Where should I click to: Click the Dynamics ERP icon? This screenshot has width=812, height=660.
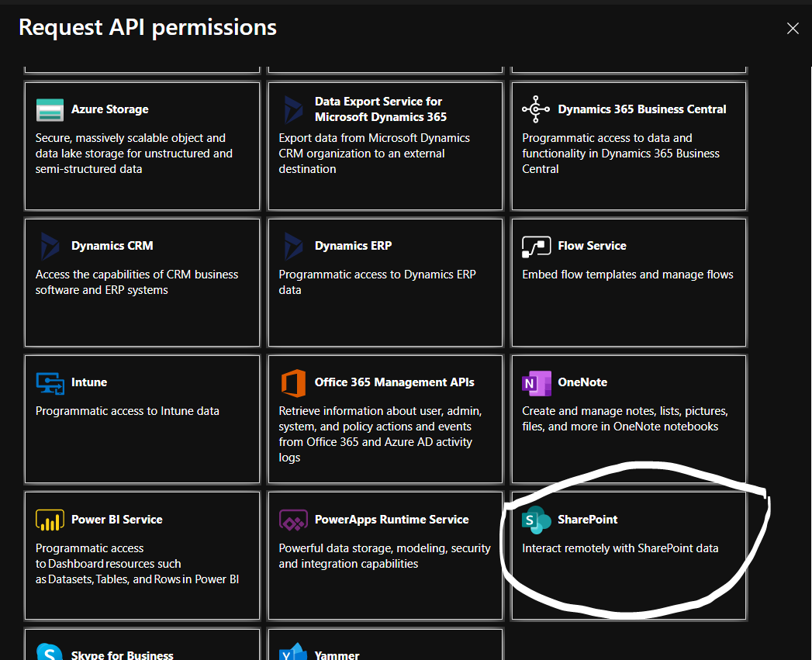click(293, 246)
